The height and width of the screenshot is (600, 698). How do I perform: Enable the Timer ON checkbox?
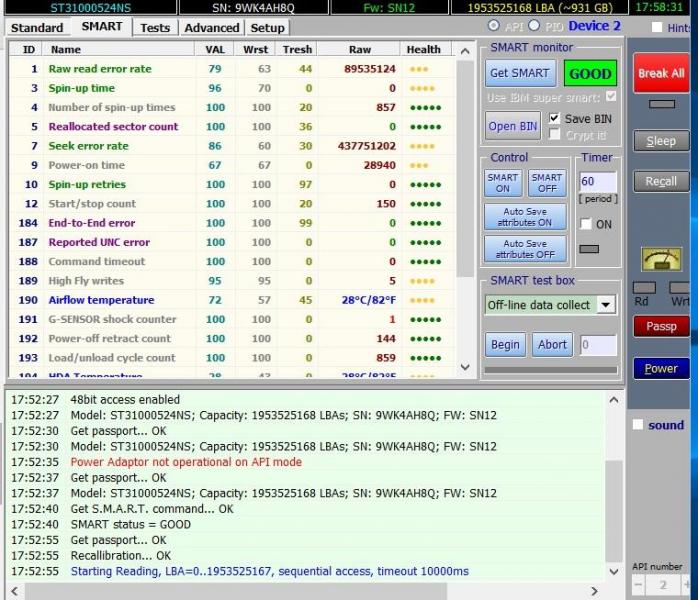click(x=586, y=225)
